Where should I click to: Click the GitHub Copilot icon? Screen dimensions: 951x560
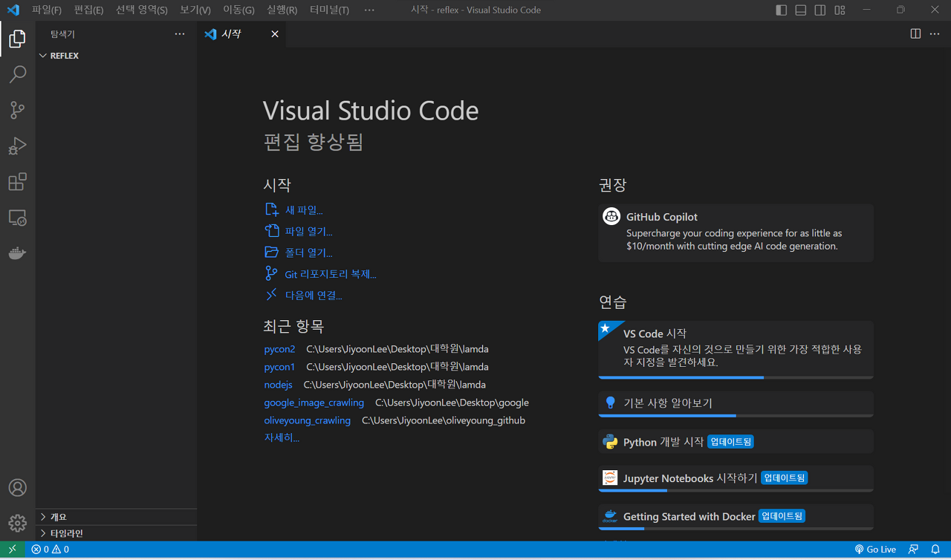(611, 217)
